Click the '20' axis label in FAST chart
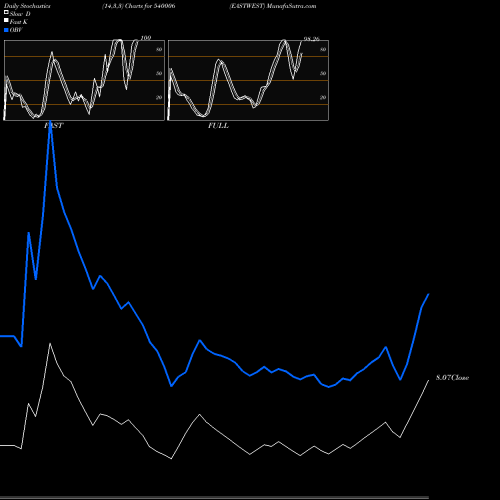The width and height of the screenshot is (500, 500). tap(159, 97)
